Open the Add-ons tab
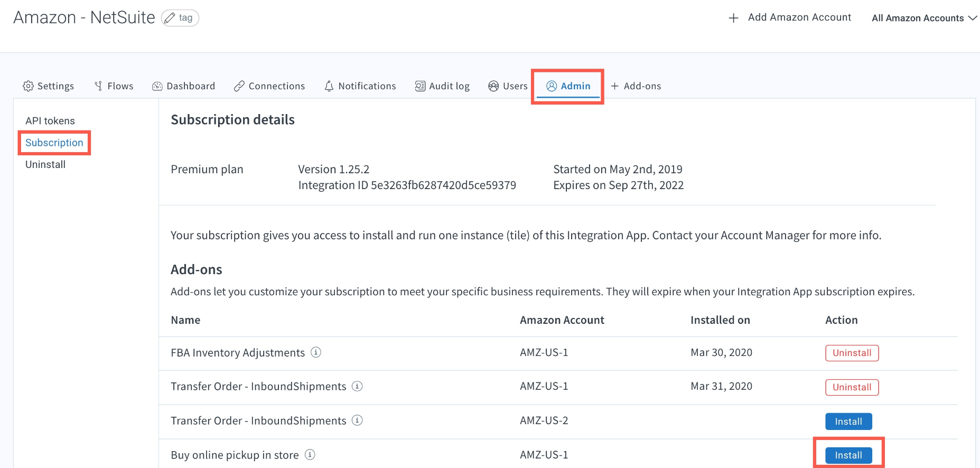Image resolution: width=980 pixels, height=468 pixels. point(636,86)
